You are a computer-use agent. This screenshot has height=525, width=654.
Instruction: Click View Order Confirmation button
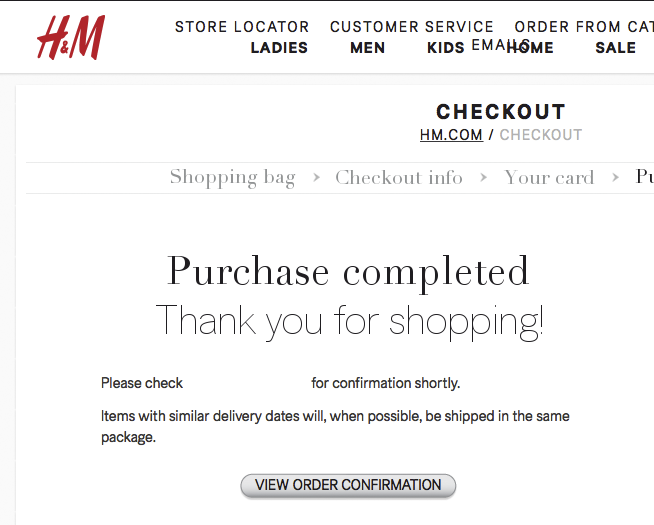[348, 485]
